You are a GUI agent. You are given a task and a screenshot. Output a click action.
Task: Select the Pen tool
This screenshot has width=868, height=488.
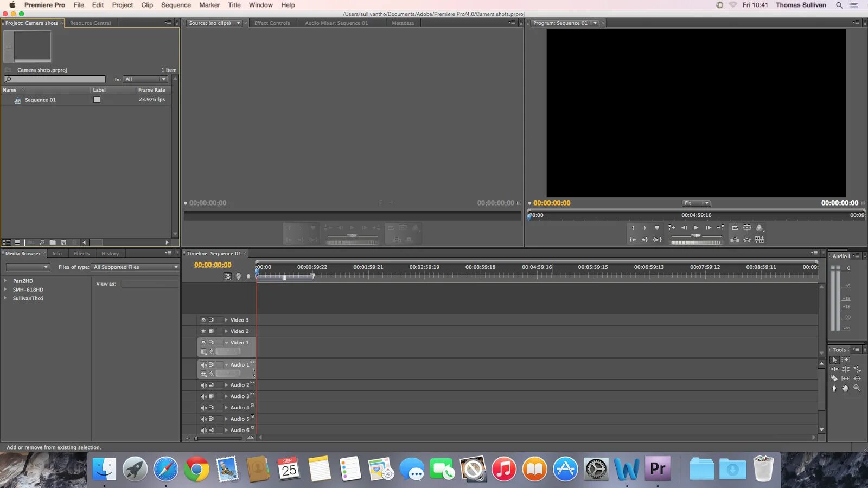pos(834,388)
